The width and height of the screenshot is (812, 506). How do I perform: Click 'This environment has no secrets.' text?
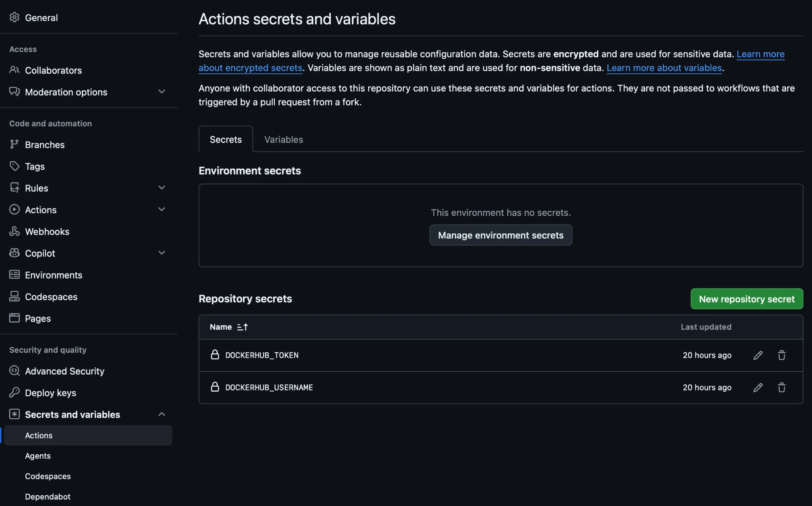(x=501, y=213)
